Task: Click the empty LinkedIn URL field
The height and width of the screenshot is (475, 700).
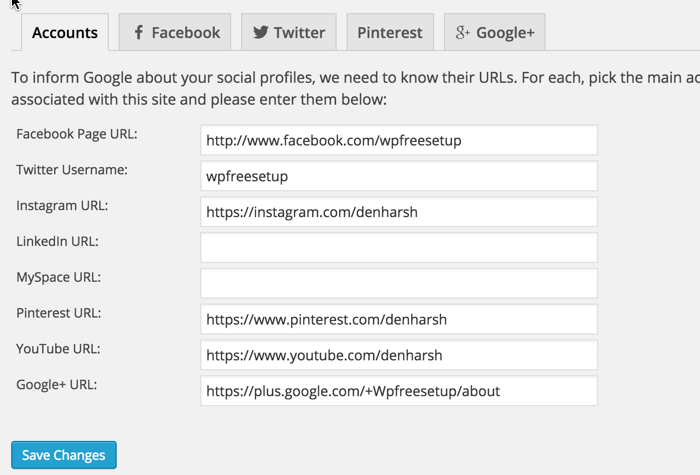Action: 398,248
